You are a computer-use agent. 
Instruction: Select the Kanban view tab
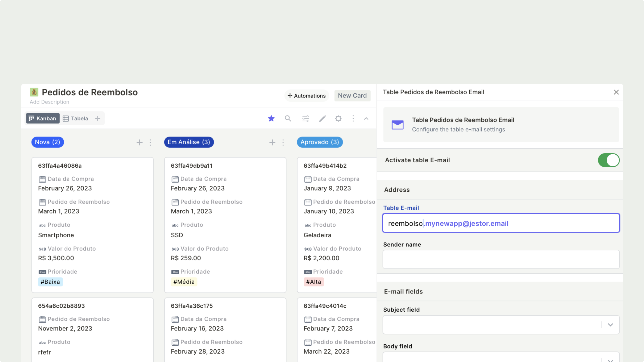point(43,118)
